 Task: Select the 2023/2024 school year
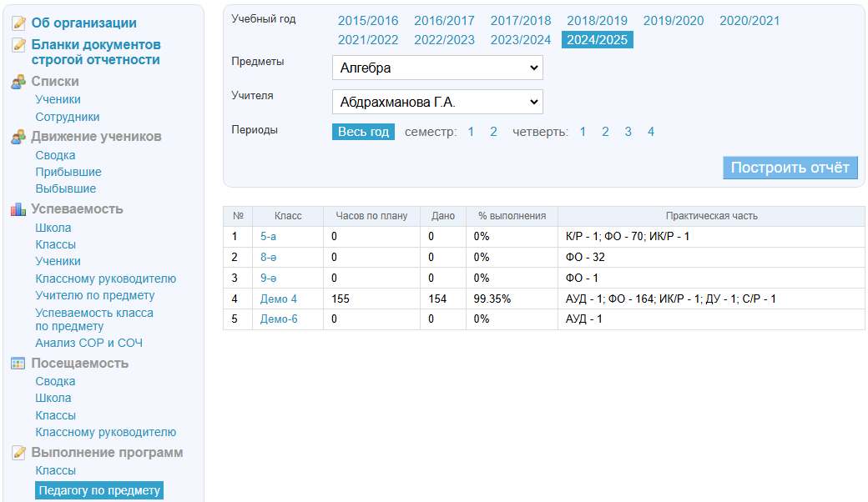(521, 40)
